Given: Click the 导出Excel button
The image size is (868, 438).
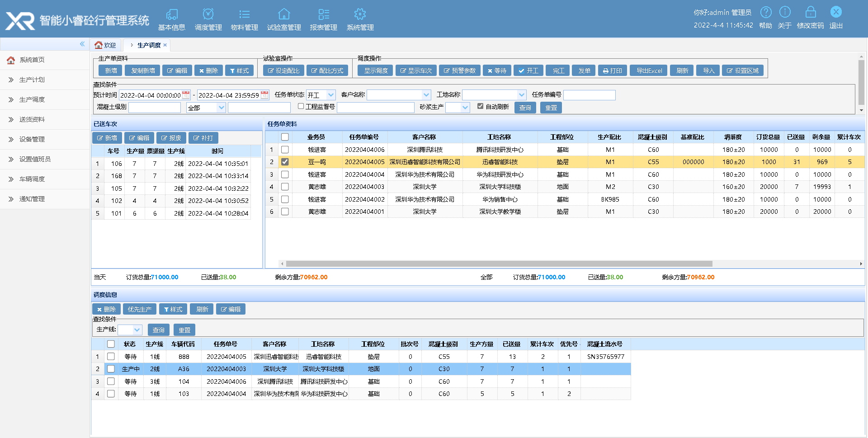Looking at the screenshot, I should pyautogui.click(x=649, y=71).
